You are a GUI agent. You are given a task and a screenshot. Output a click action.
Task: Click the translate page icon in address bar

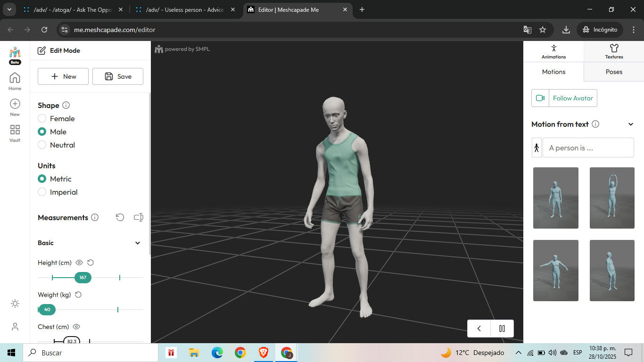(x=528, y=30)
